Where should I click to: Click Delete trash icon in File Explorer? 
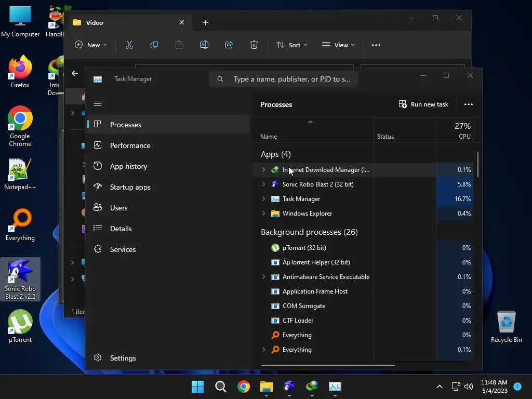pos(254,45)
